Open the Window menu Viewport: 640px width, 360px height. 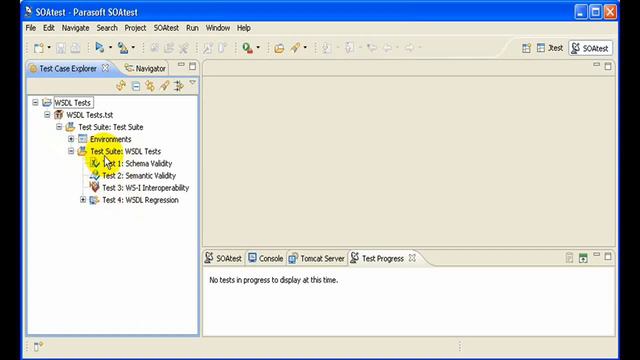pos(218,28)
